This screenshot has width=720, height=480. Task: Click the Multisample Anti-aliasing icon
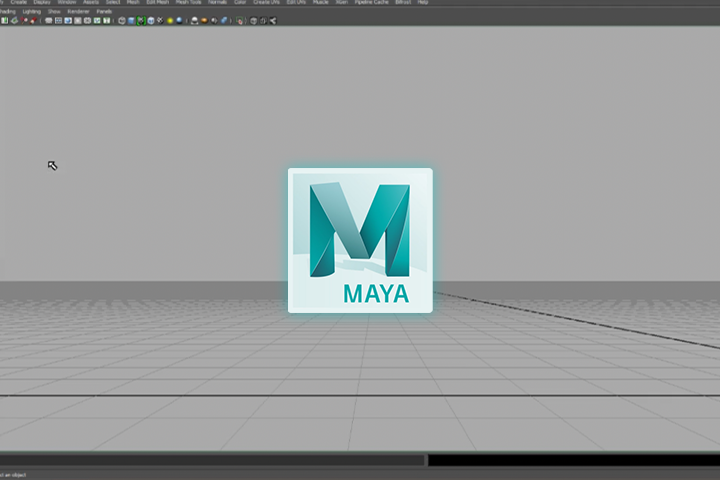(x=214, y=21)
